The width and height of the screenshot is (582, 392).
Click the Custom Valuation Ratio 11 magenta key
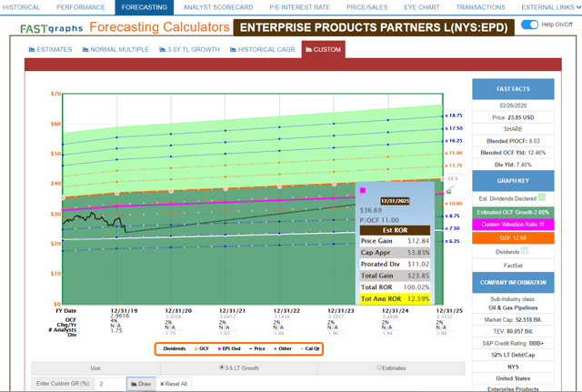pyautogui.click(x=513, y=225)
